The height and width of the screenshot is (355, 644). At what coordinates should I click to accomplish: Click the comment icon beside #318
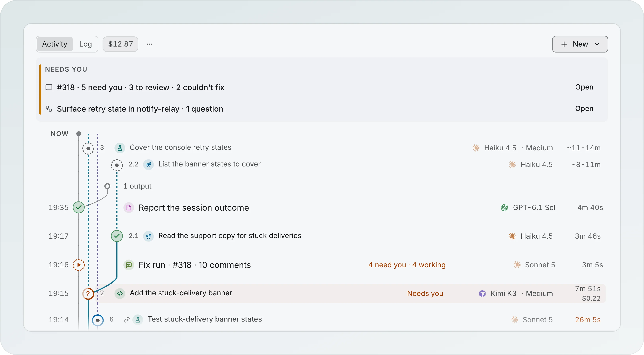coord(49,87)
